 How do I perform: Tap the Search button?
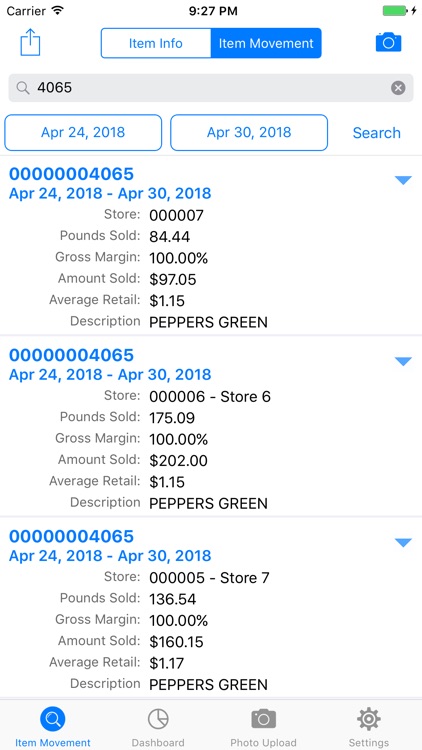[x=377, y=132]
